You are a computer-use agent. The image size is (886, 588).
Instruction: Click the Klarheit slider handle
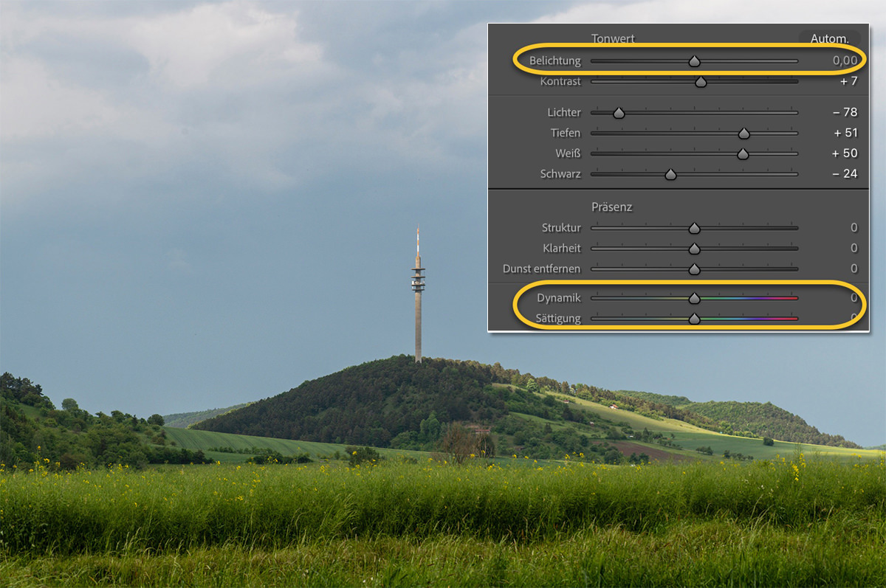(694, 249)
